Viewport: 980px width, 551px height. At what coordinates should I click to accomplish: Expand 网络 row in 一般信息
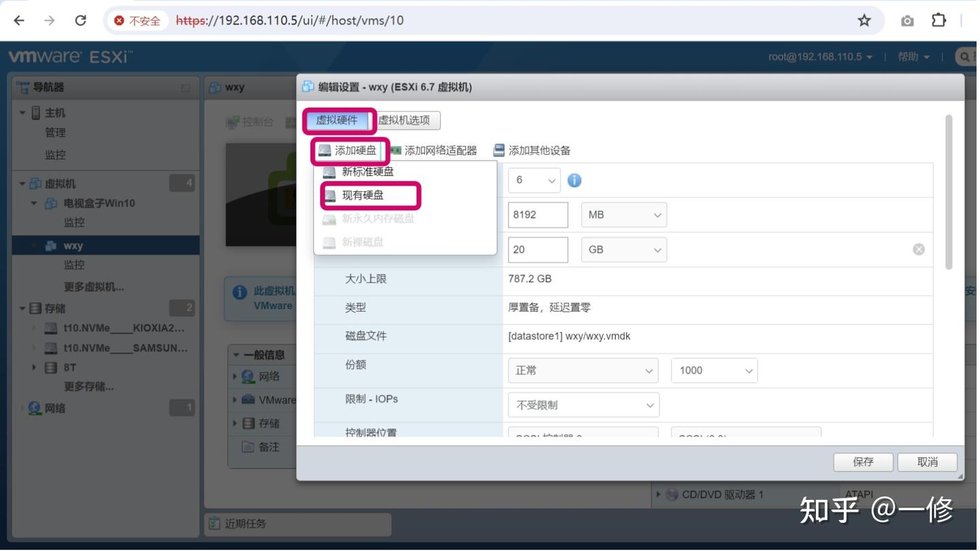click(x=235, y=377)
